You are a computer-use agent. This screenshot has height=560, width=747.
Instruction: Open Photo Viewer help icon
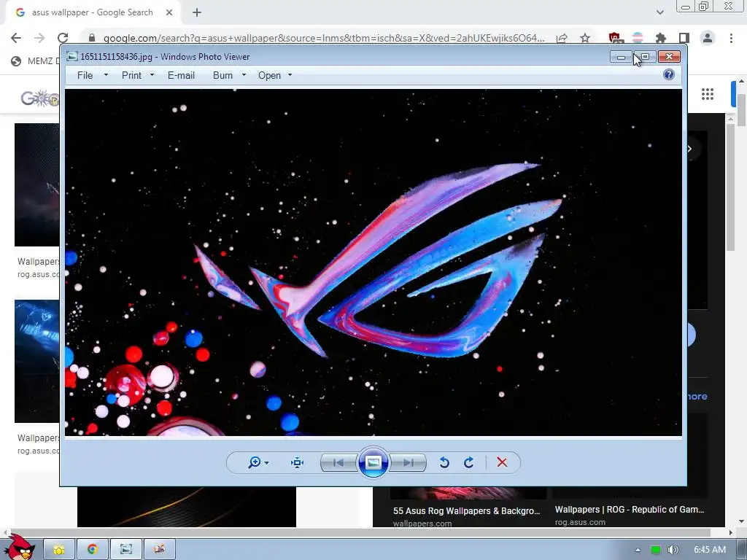tap(669, 74)
